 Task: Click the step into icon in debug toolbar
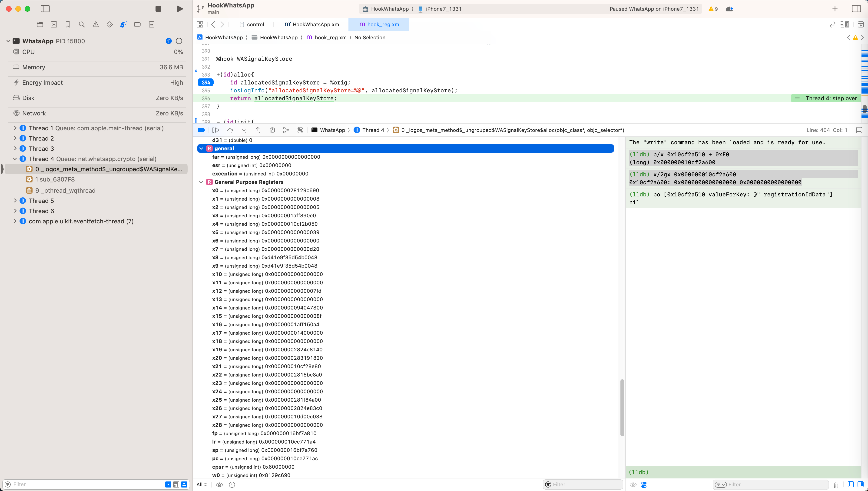pyautogui.click(x=243, y=130)
